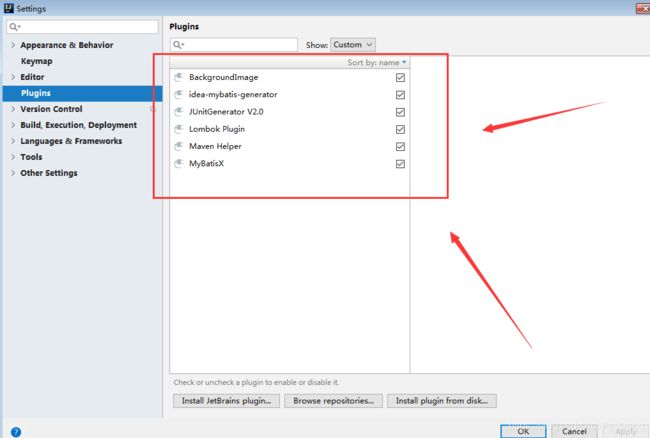
Task: Expand the Tools settings node
Action: click(13, 157)
